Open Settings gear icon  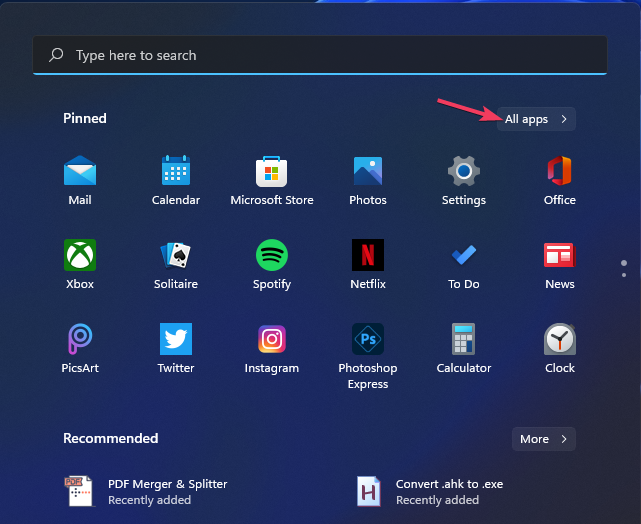point(464,171)
